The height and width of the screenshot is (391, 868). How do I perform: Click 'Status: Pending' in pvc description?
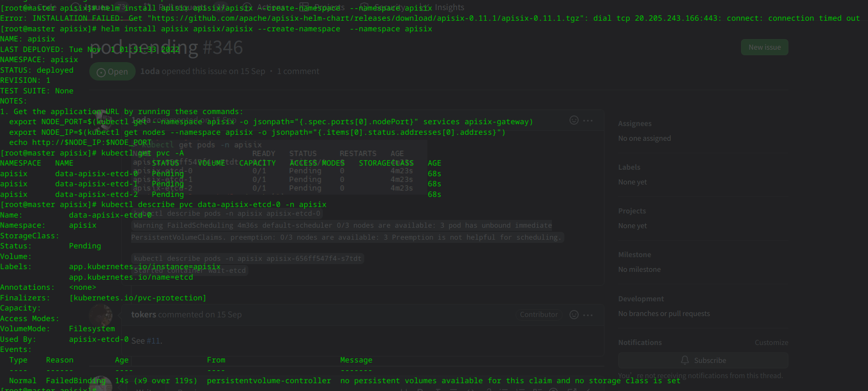tap(51, 246)
